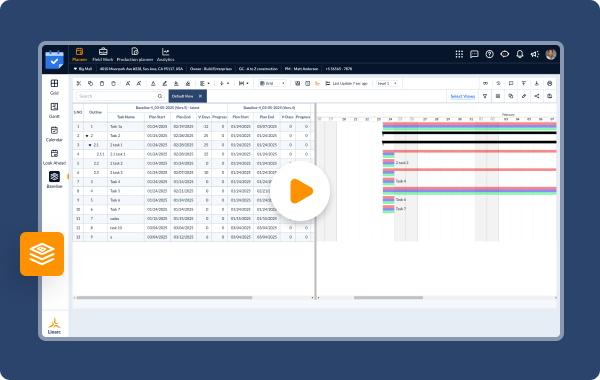Switch to Grid view in sidebar
The width and height of the screenshot is (600, 380).
[54, 87]
